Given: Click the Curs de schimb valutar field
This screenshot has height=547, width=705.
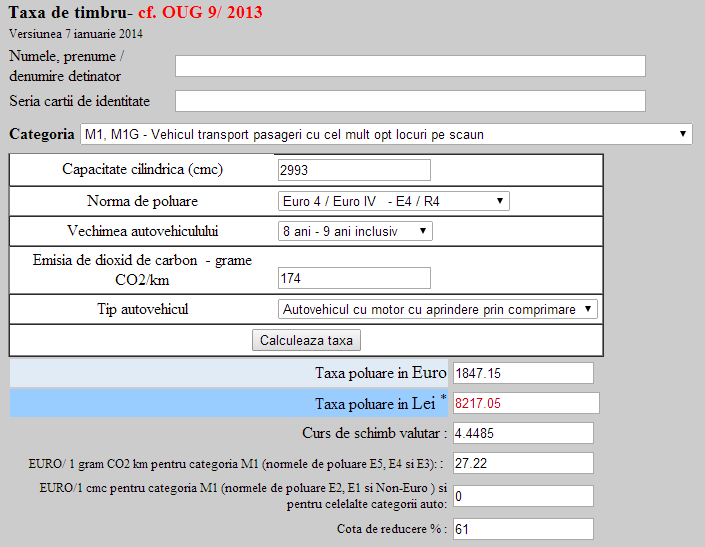Looking at the screenshot, I should pos(523,433).
